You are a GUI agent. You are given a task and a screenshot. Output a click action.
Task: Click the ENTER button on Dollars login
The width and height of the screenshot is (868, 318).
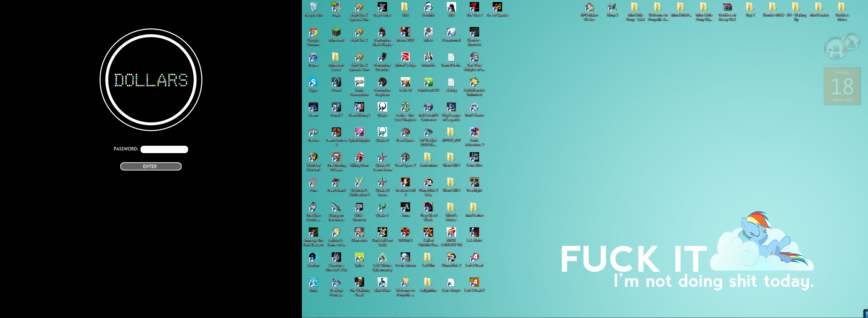click(x=151, y=167)
